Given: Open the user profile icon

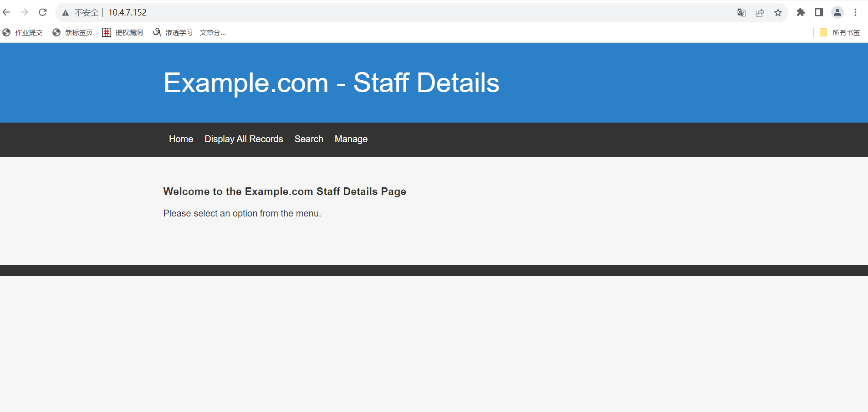Looking at the screenshot, I should point(837,12).
